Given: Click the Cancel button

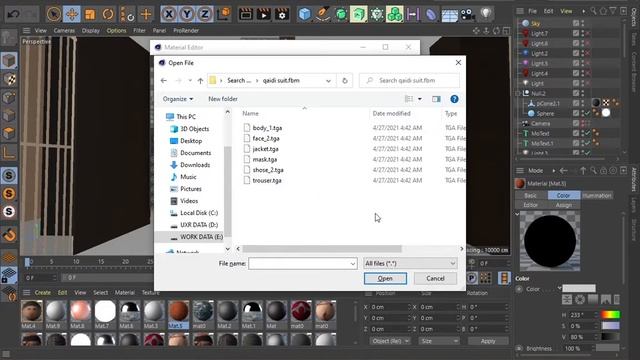Looking at the screenshot, I should tap(435, 278).
